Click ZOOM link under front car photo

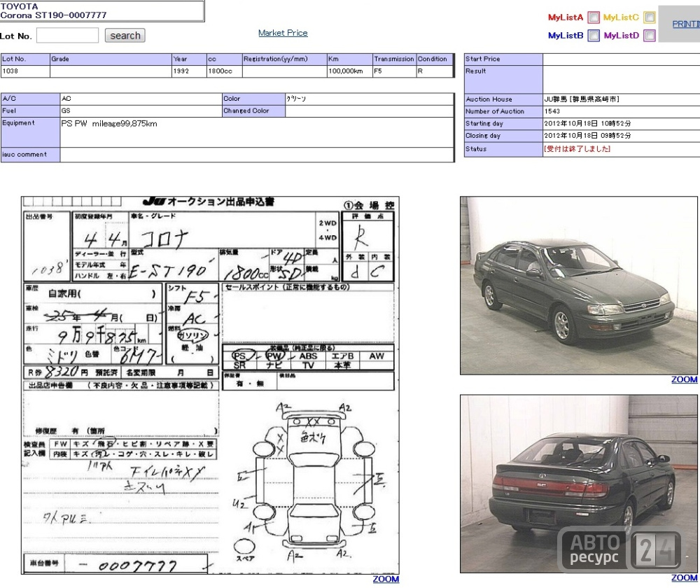[x=684, y=379]
